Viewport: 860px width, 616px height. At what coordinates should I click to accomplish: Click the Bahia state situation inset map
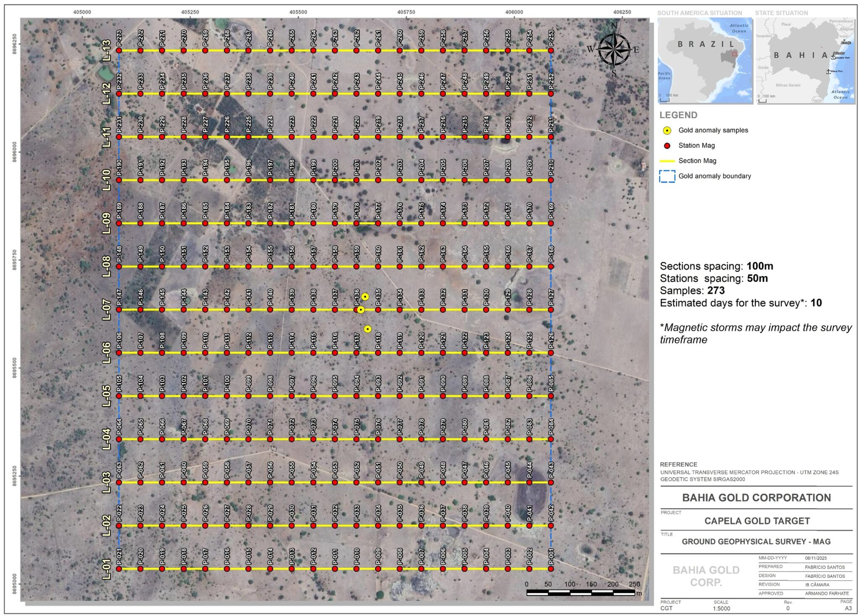tap(805, 60)
